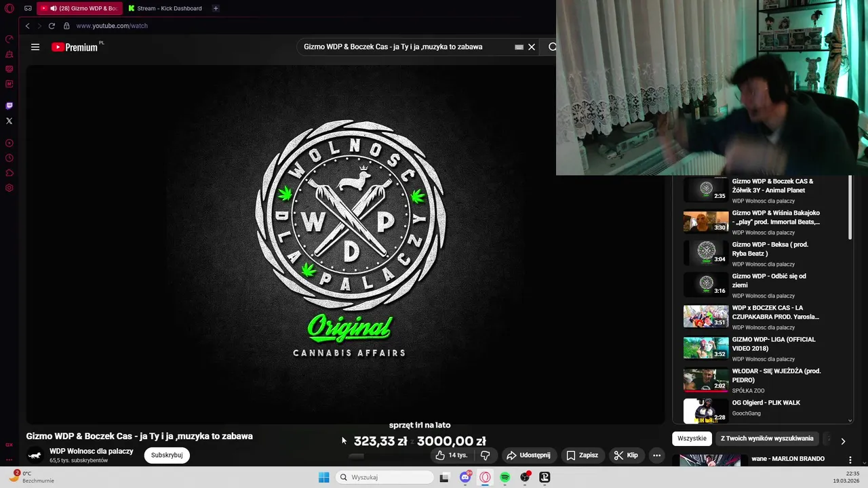Viewport: 868px width, 488px height.
Task: Open the YouTube hamburger guide menu
Action: click(35, 47)
